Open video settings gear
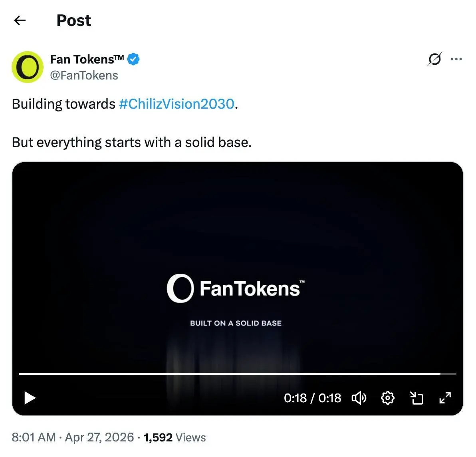This screenshot has height=457, width=476. click(387, 398)
